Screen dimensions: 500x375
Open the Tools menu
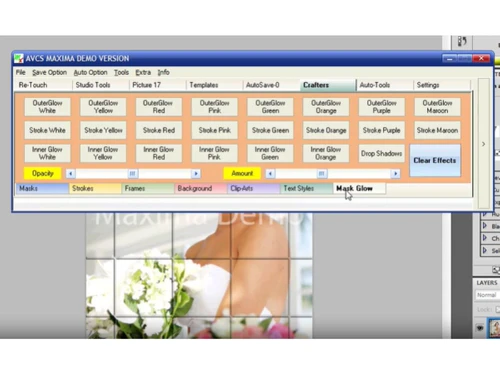pos(121,72)
